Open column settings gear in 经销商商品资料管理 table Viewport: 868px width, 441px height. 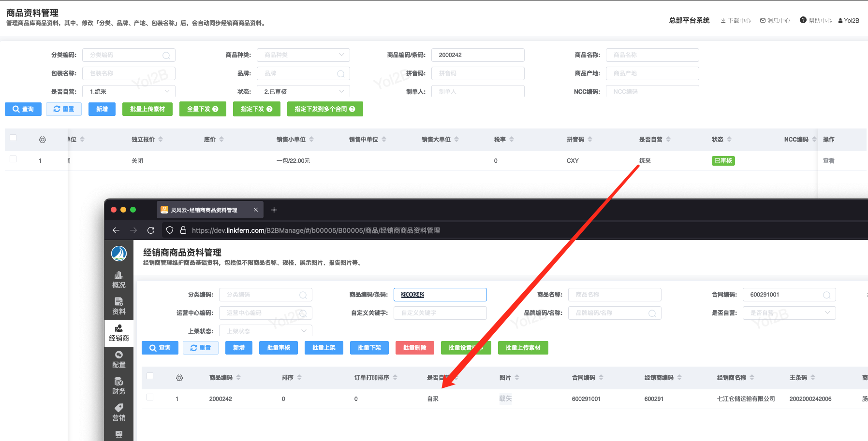pyautogui.click(x=179, y=378)
